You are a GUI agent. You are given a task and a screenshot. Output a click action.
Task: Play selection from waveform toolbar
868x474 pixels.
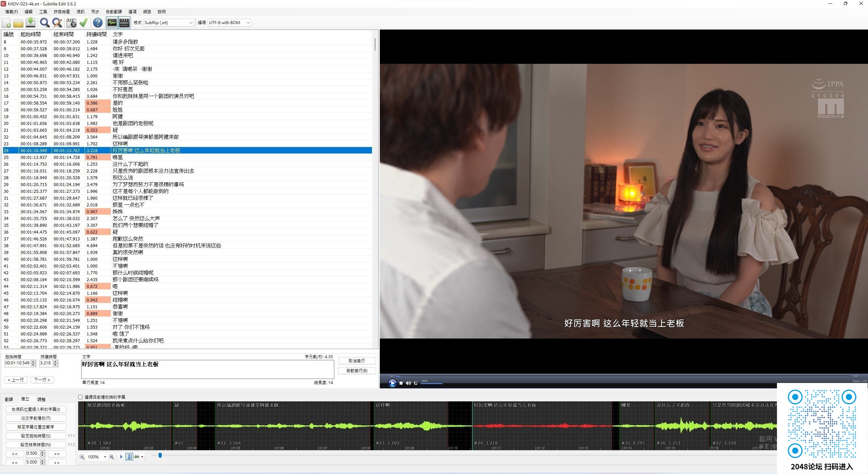coord(121,457)
